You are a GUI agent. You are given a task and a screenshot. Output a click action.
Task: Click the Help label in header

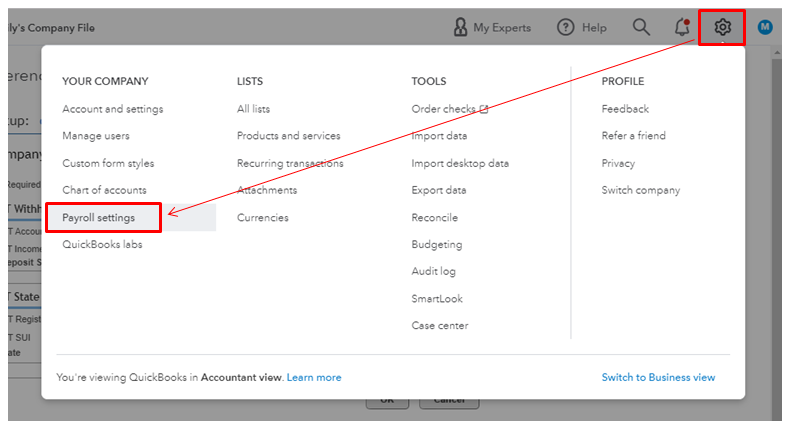click(x=594, y=27)
